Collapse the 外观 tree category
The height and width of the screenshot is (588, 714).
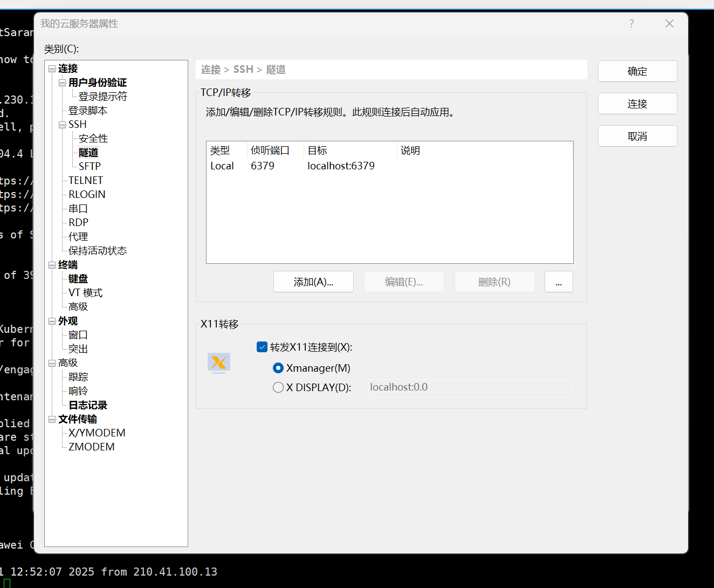pyautogui.click(x=52, y=321)
